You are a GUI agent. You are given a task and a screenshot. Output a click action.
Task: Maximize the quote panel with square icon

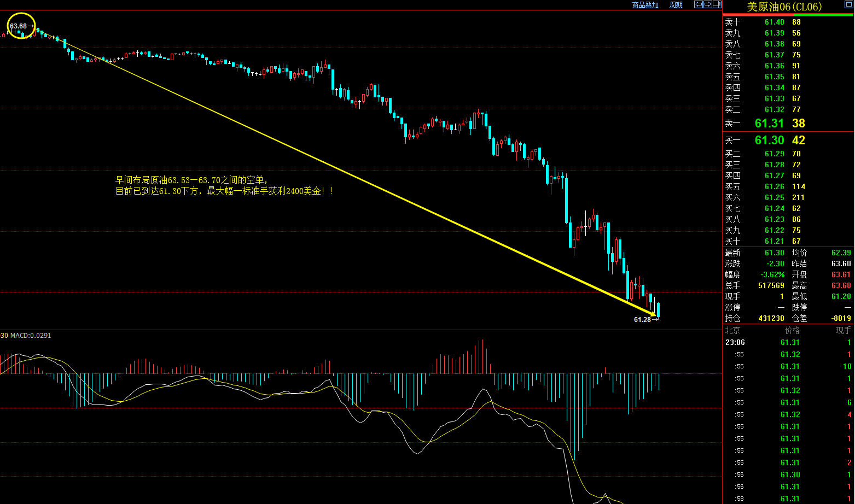[x=849, y=4]
